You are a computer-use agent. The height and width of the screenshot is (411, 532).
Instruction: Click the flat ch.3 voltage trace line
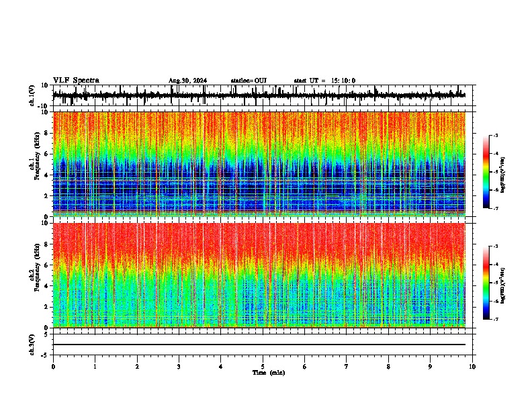259,345
